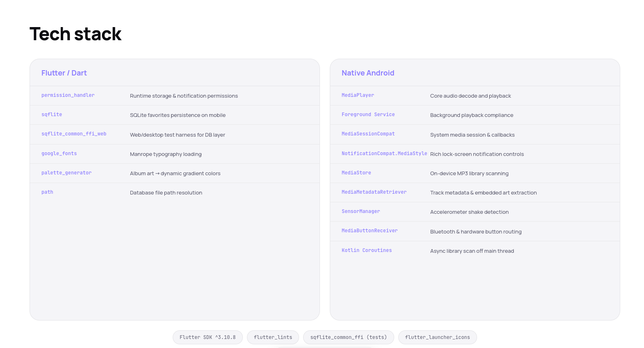Click the 'Foreground Service' API name

click(368, 114)
